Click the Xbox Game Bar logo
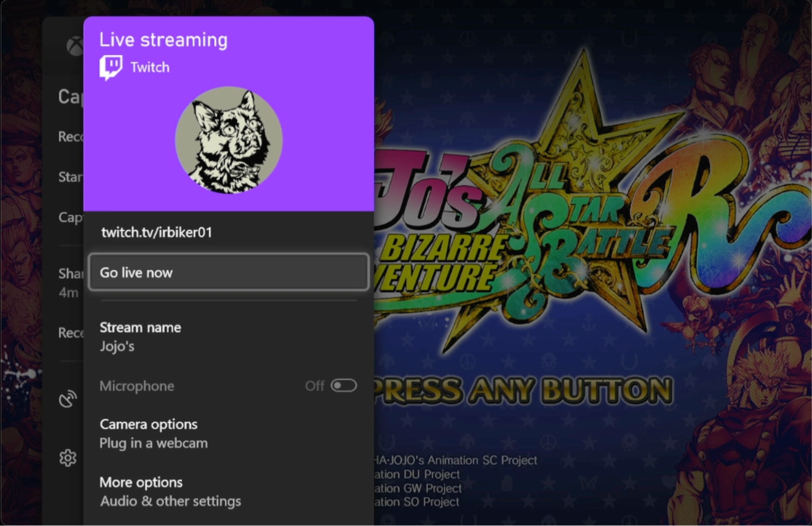 point(74,45)
